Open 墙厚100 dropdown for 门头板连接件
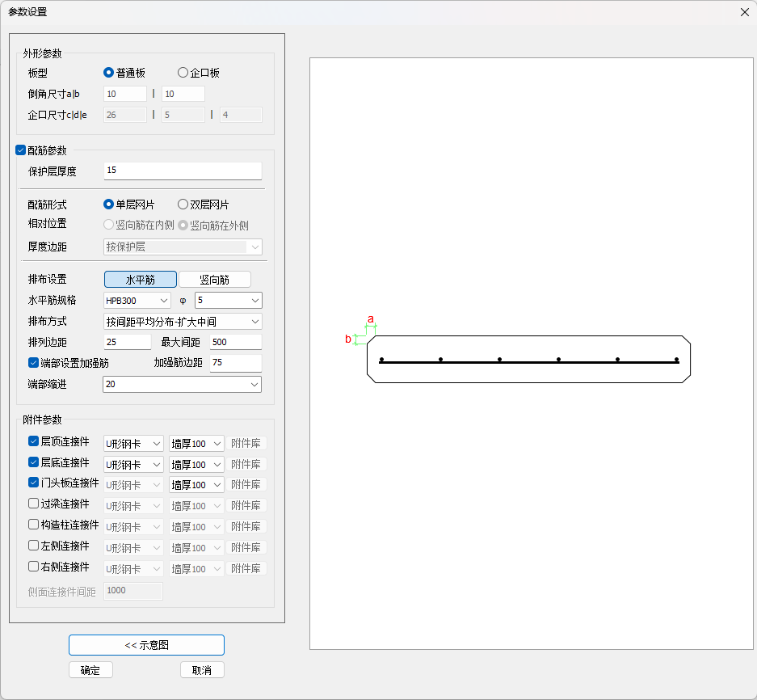This screenshot has height=700, width=757. coord(196,485)
